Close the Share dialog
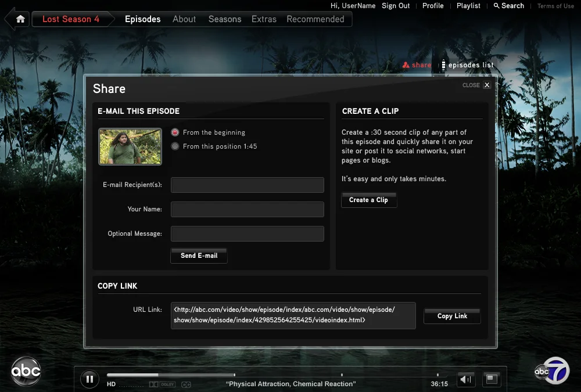The height and width of the screenshot is (392, 581). 487,85
